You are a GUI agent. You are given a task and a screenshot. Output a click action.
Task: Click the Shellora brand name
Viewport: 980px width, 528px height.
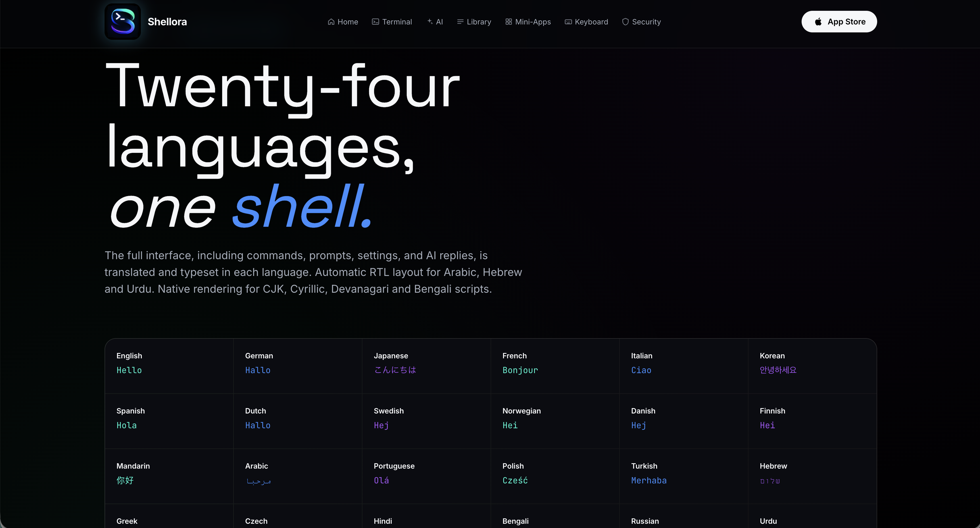pos(167,22)
